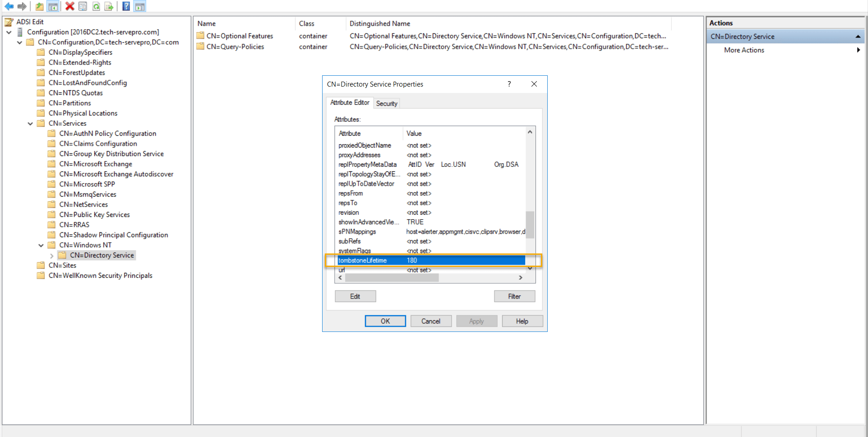Click the attributes list scrollbar down arrow
Screen dimensions: 868x437
coord(530,268)
